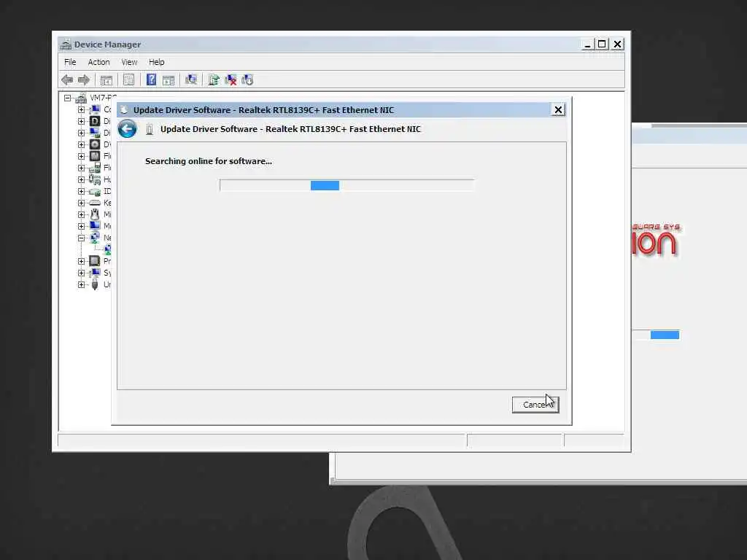This screenshot has height=560, width=747.
Task: Maximize the Device Manager window
Action: (x=602, y=44)
